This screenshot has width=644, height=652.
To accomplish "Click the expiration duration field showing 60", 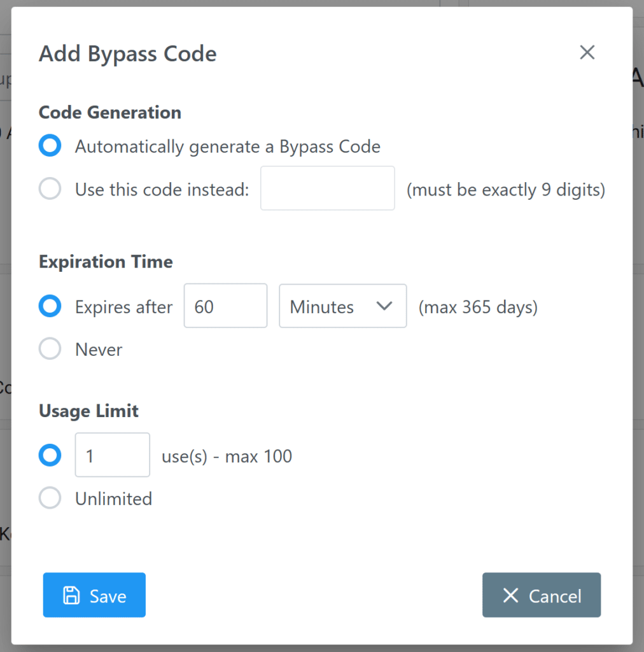I will pos(225,306).
